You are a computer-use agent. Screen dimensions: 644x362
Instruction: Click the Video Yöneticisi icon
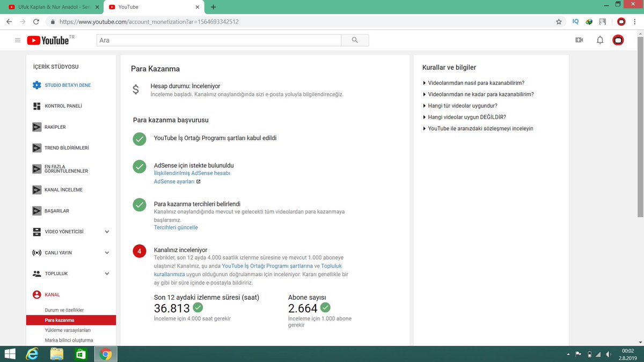tap(36, 232)
